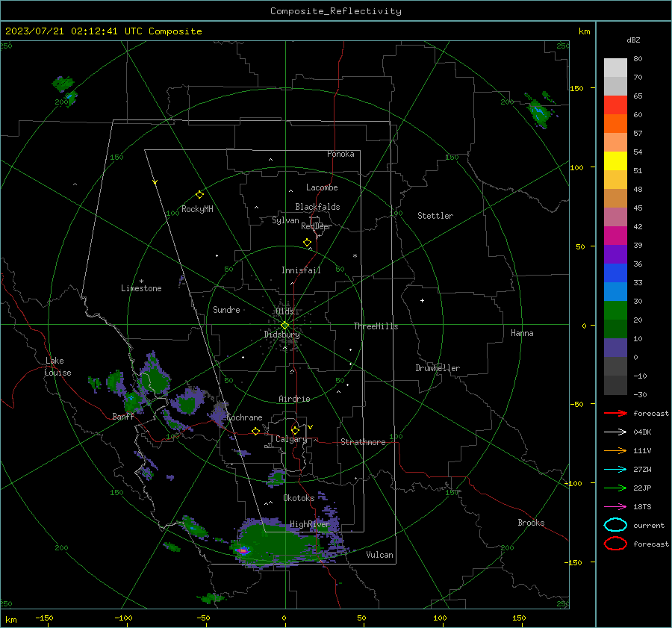Click the Ponoka city label

[x=340, y=154]
